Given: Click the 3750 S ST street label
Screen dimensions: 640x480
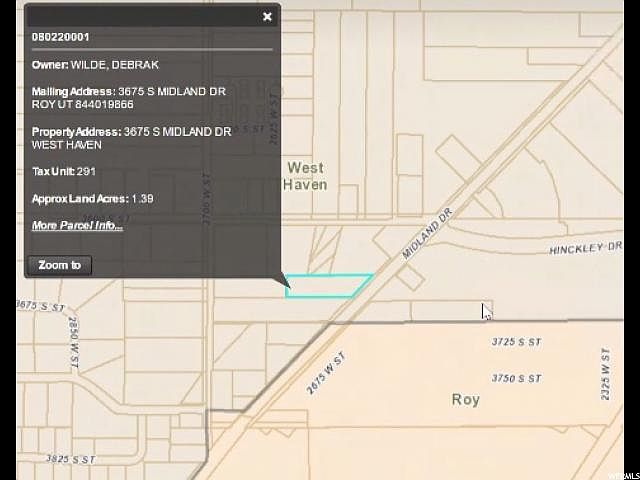Looking at the screenshot, I should (516, 378).
